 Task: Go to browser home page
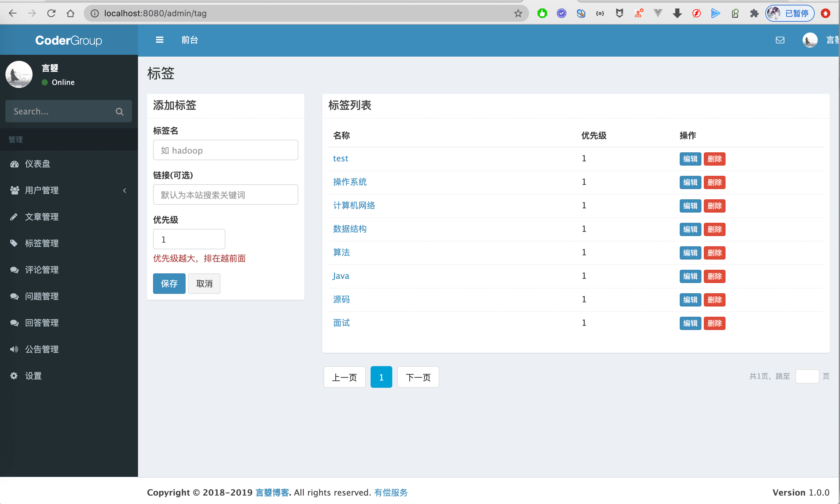pyautogui.click(x=70, y=13)
